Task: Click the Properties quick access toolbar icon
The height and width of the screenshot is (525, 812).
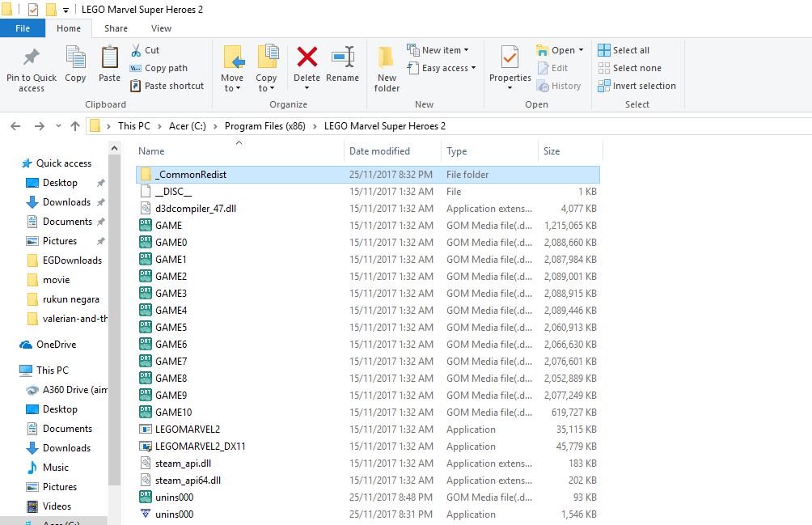Action: [32, 10]
